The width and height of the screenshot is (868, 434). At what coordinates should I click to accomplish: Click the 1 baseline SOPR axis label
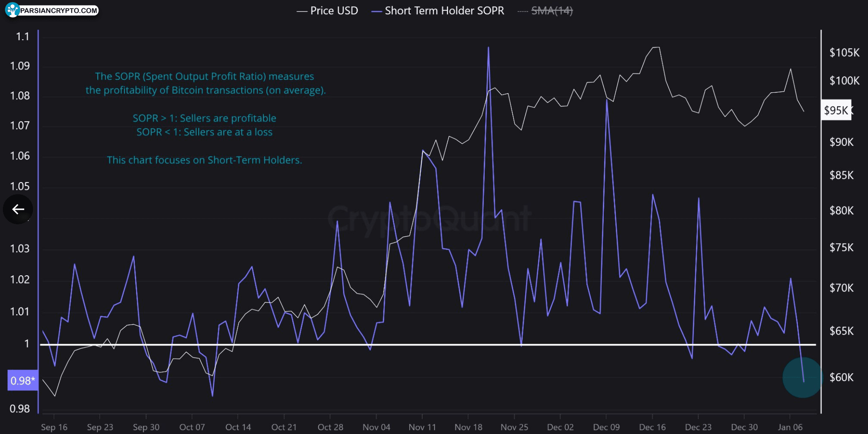27,344
